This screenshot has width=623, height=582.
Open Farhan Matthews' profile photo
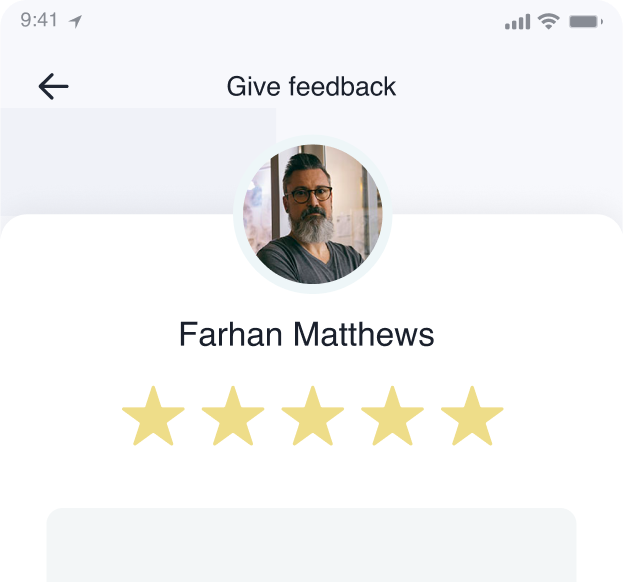(313, 214)
